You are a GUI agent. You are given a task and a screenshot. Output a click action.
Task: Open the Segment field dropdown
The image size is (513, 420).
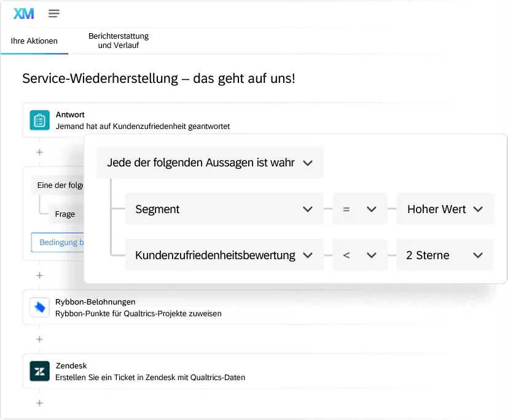(x=224, y=209)
